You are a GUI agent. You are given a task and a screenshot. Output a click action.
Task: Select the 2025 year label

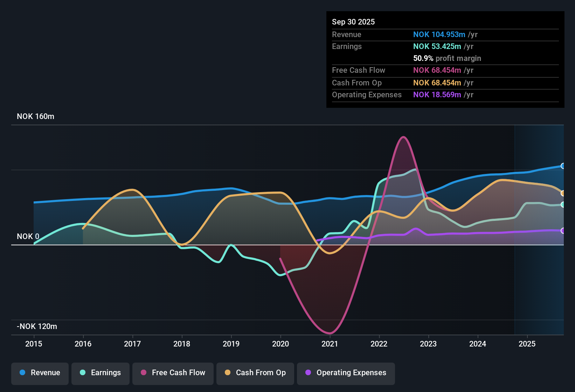[x=527, y=344]
